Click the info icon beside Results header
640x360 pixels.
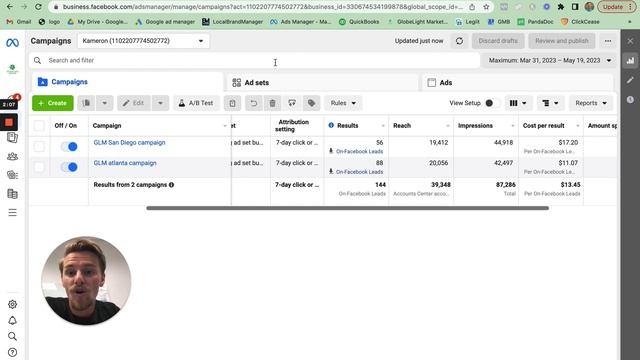(x=331, y=125)
